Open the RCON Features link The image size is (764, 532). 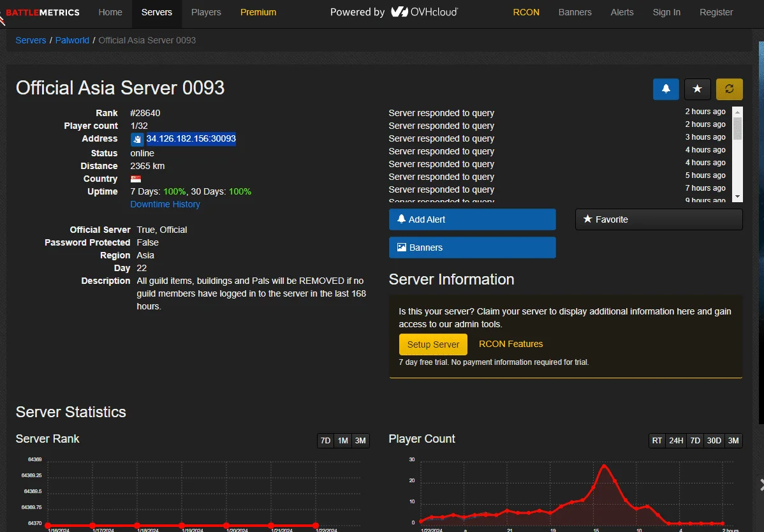511,344
